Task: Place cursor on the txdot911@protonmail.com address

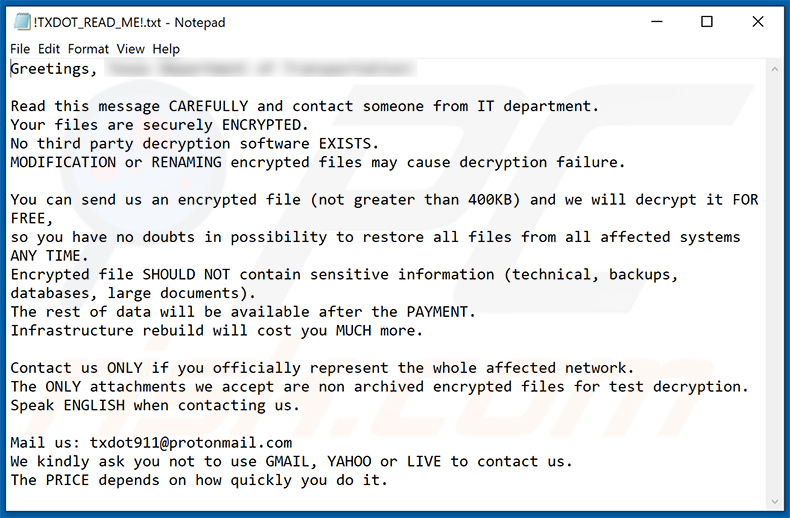Action: pyautogui.click(x=191, y=443)
